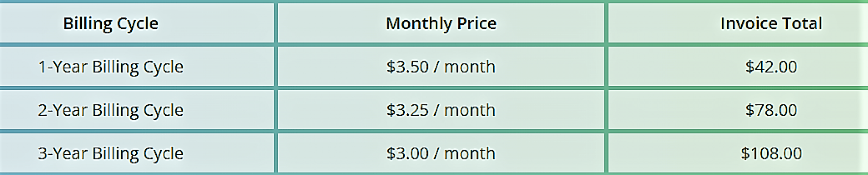868x175 pixels.
Task: Click the $3.25 / month price
Action: (x=441, y=110)
